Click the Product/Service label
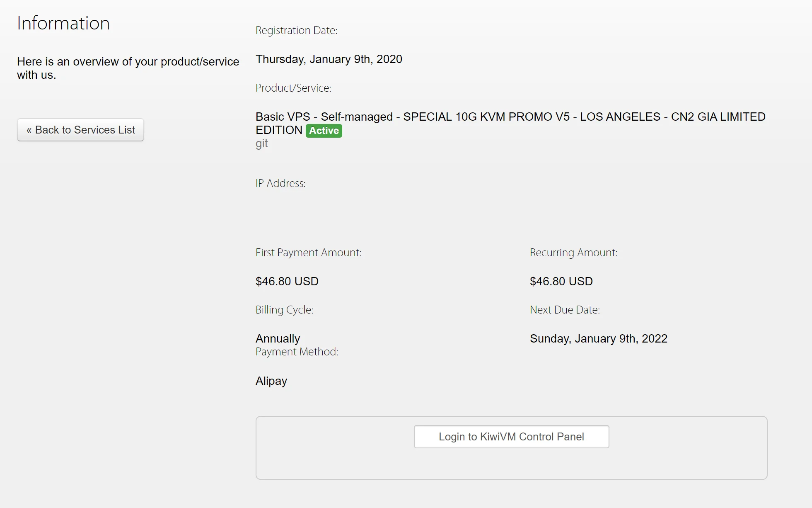The image size is (812, 508). 293,88
